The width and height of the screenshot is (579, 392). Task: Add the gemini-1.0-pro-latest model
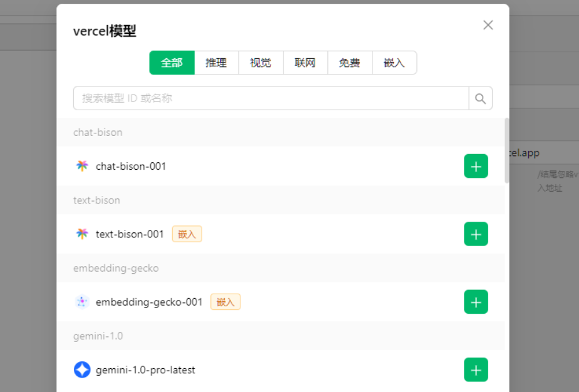tap(476, 369)
